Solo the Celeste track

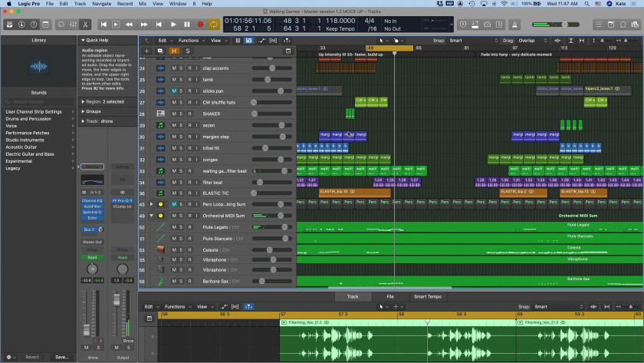[181, 250]
